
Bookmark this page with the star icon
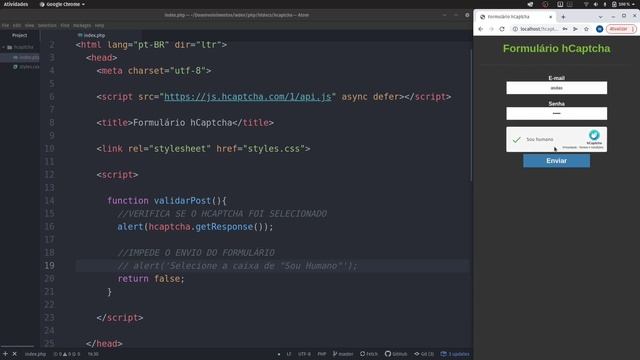587,29
